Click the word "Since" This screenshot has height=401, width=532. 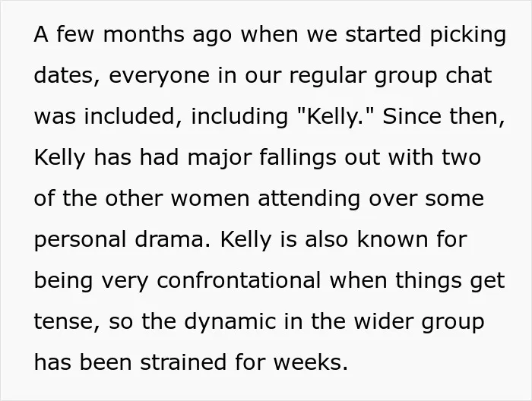[412, 116]
